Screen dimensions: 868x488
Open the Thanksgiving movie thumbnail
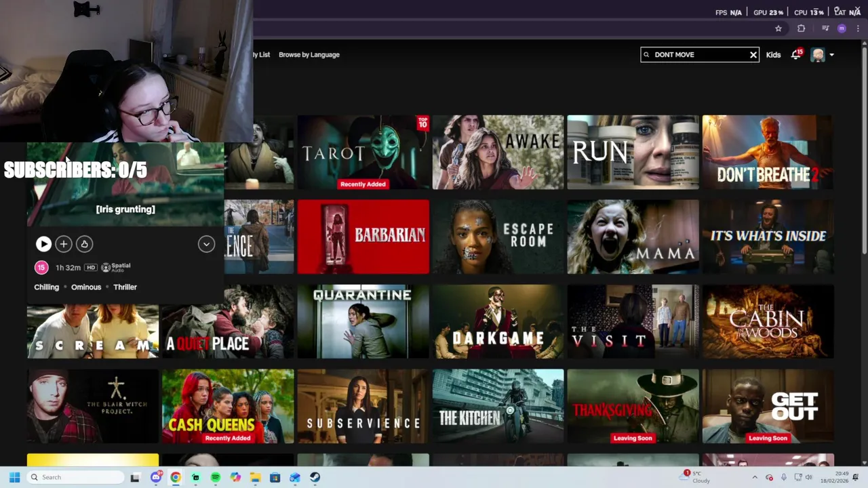[633, 406]
